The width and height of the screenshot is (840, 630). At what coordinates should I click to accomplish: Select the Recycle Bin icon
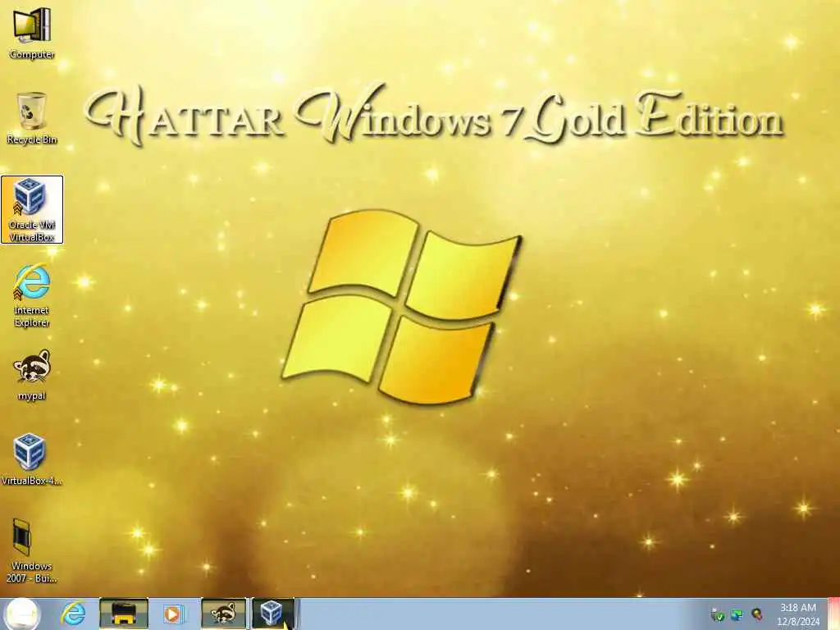tap(32, 118)
